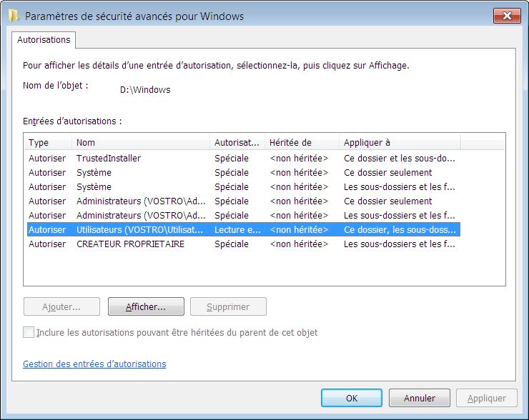Select the Autorisations tab

(44, 40)
